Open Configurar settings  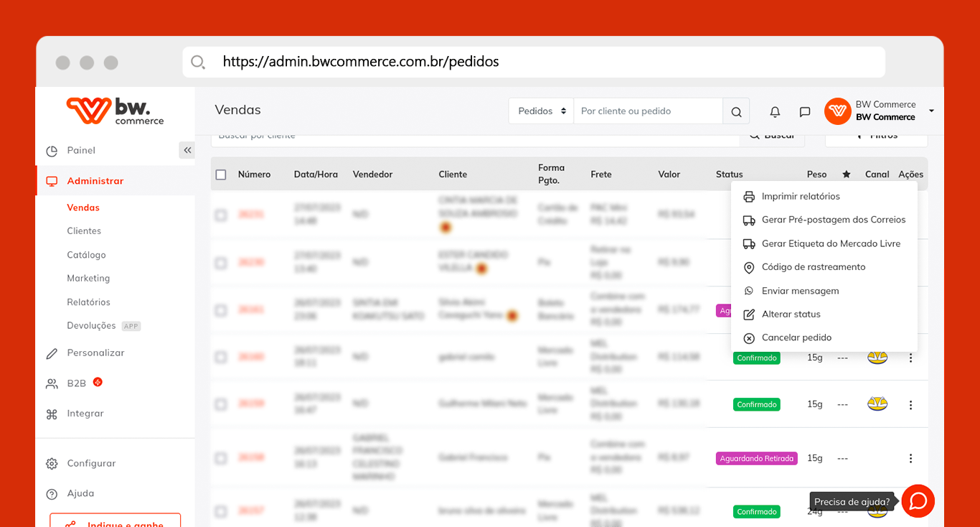tap(91, 464)
